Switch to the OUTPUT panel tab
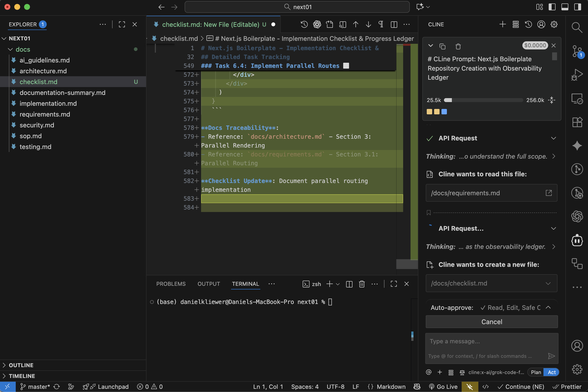The image size is (588, 392). coord(208,284)
